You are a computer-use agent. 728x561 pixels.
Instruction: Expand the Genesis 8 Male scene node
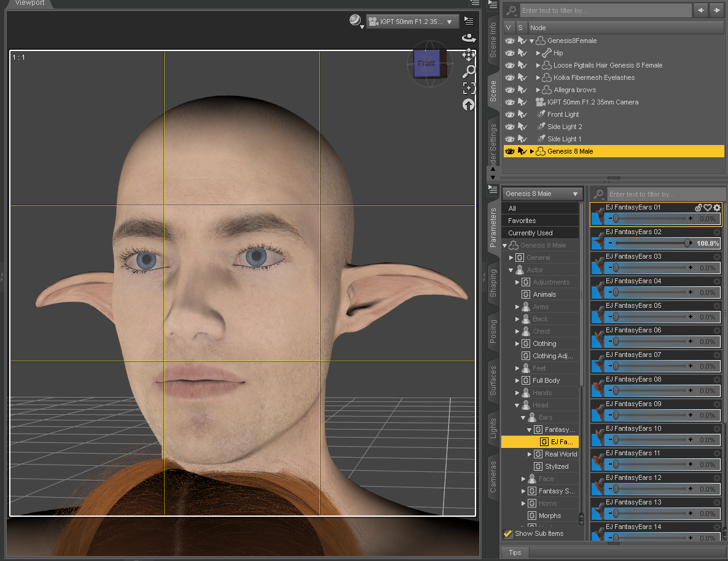click(x=532, y=151)
